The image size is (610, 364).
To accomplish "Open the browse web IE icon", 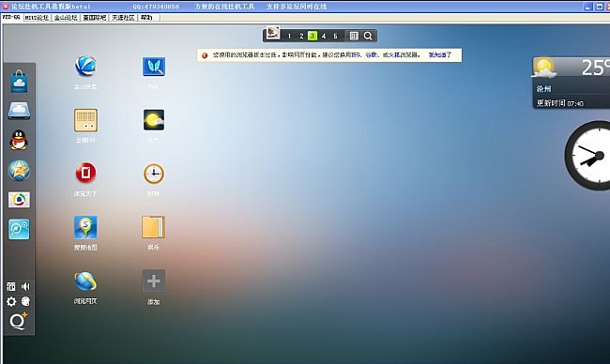I will [85, 281].
